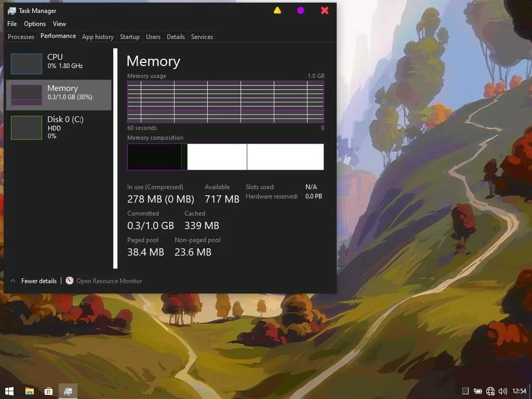Screen dimensions: 532x399
Task: Click the Memory heading title
Action: tap(153, 61)
